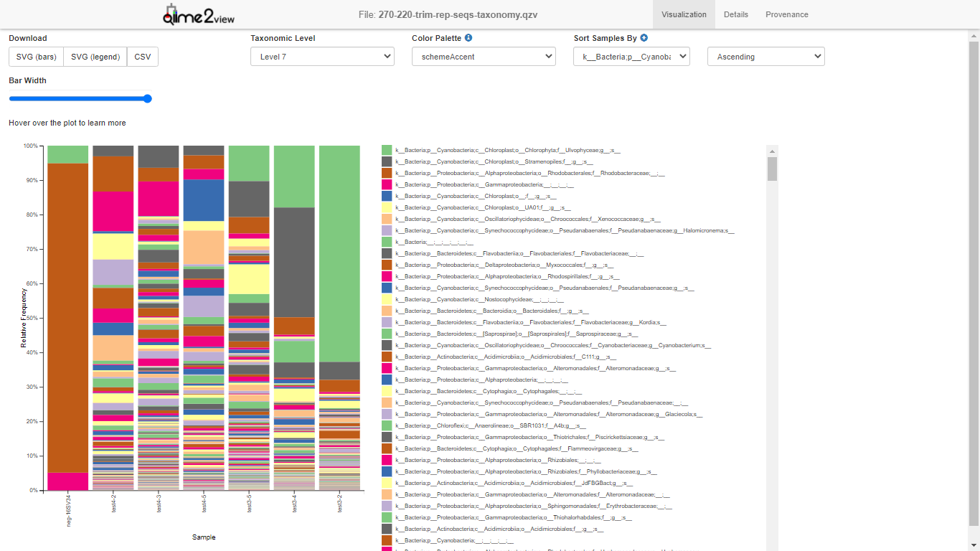Download the SVG (bars) file

tap(36, 57)
